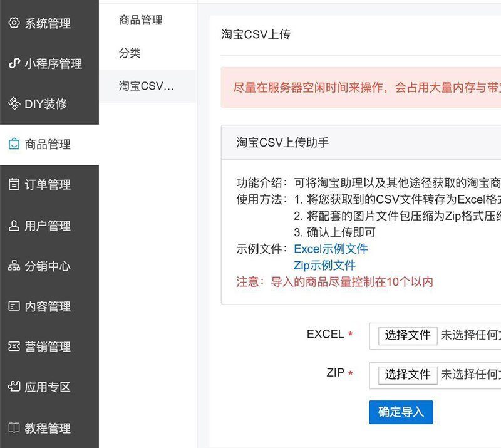Choose file for the EXCEL field
This screenshot has width=501, height=448.
click(408, 336)
